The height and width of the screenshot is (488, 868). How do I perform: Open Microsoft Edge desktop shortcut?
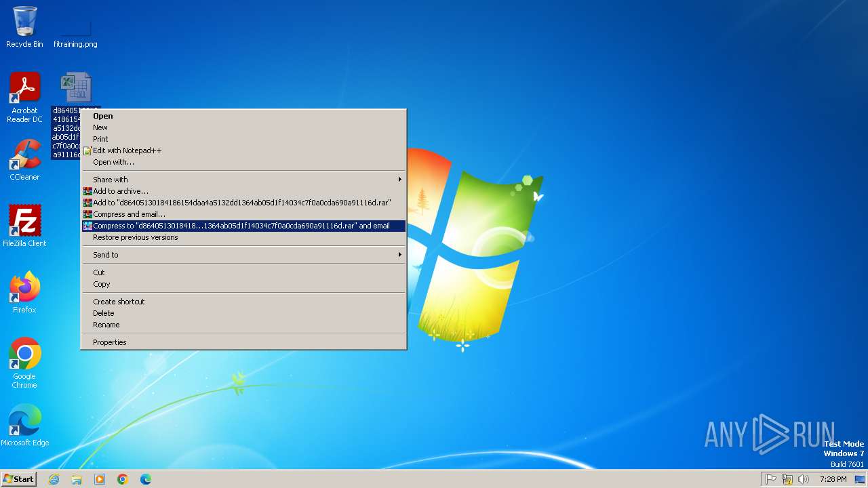pos(24,425)
